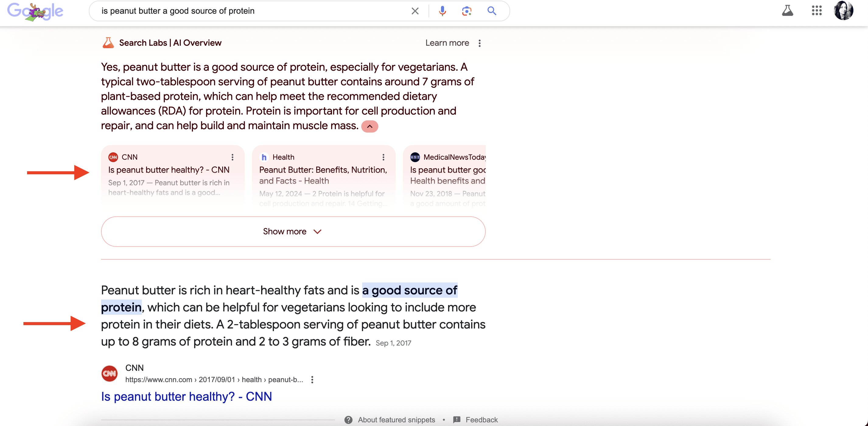868x426 pixels.
Task: Expand the three-dot menu on CNN card
Action: click(233, 157)
